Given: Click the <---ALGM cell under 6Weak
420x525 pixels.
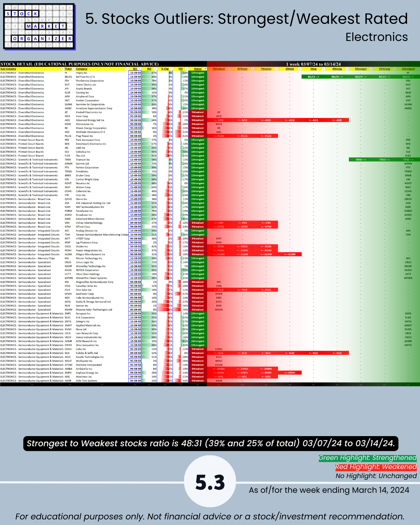Looking at the screenshot, I should [290, 254].
